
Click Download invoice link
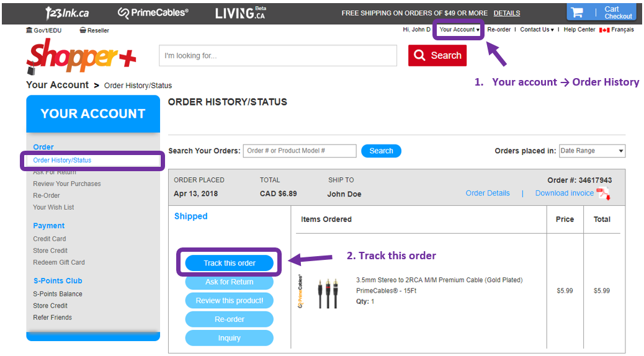(565, 193)
